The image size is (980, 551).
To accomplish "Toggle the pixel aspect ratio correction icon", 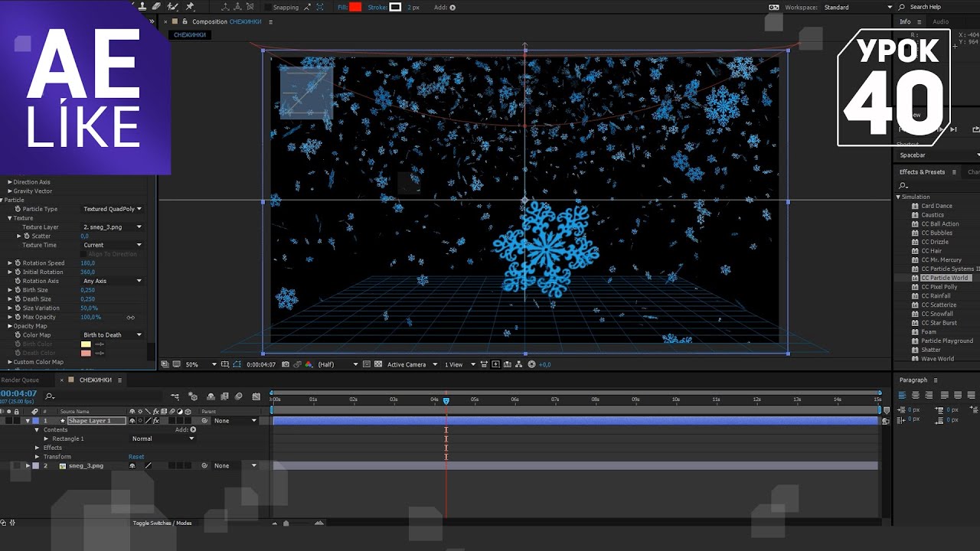I will pyautogui.click(x=484, y=365).
